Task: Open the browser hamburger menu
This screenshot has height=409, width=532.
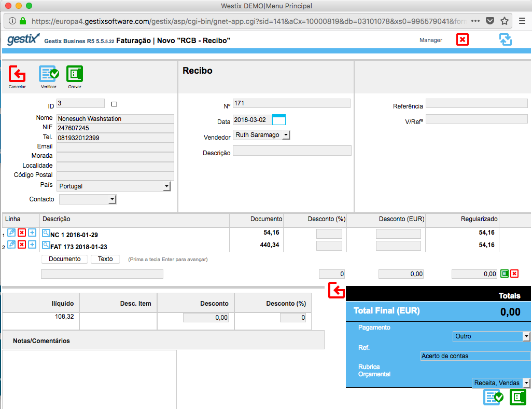Action: click(522, 21)
